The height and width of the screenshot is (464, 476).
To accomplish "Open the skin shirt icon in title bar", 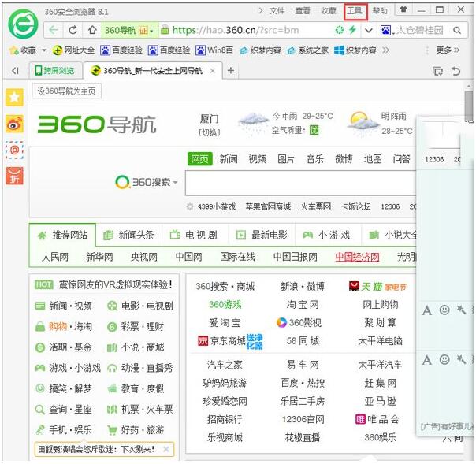I will pyautogui.click(x=403, y=9).
